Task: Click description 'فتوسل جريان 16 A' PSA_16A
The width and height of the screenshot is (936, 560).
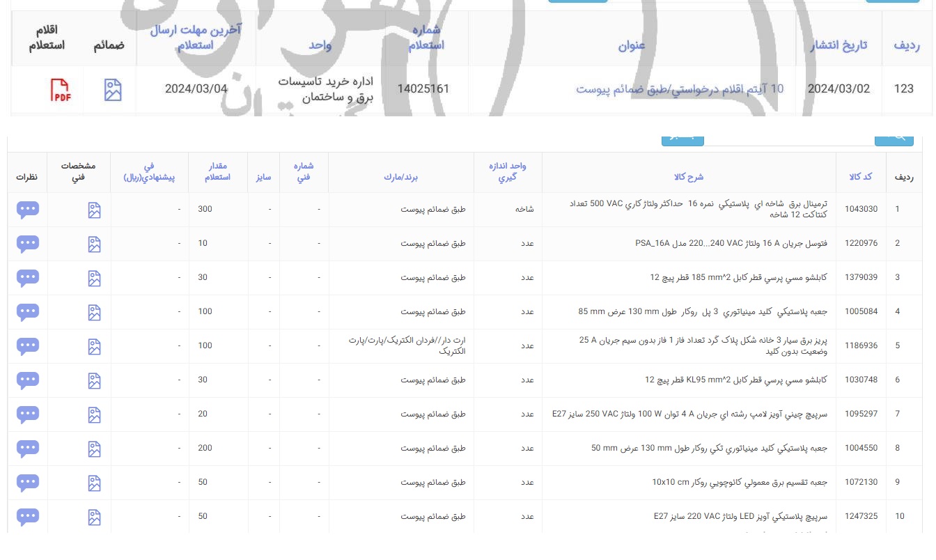Action: pos(731,243)
